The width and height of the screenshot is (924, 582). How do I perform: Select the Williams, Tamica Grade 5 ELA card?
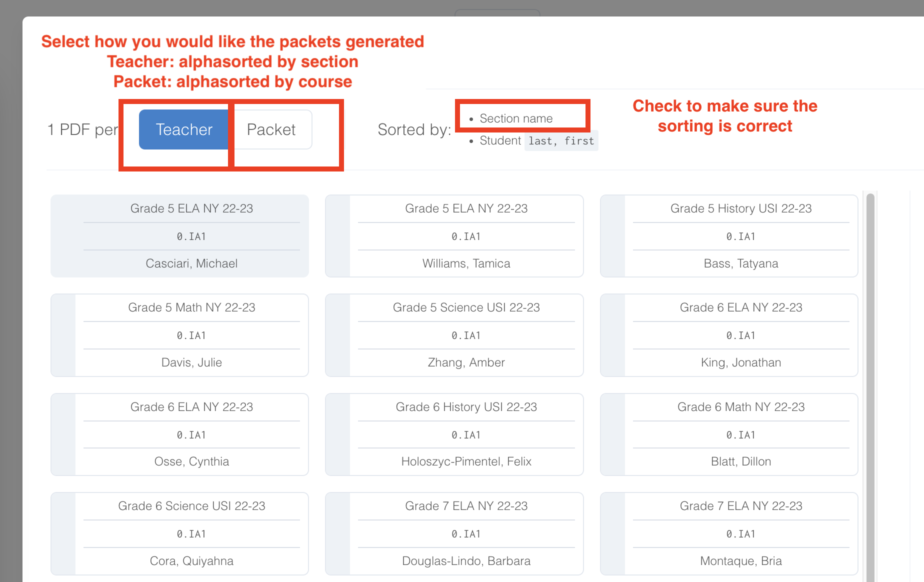454,236
